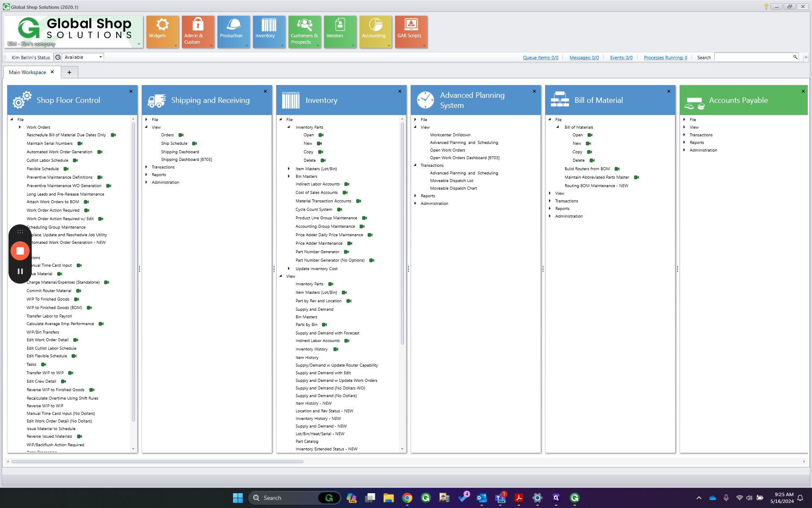Screen dimensions: 812x508
Task: Expand Administration in Accounts Payable panel
Action: click(684, 150)
